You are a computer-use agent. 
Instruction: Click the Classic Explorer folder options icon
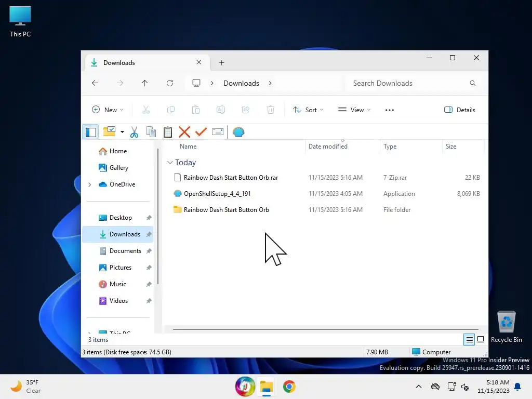coord(109,131)
